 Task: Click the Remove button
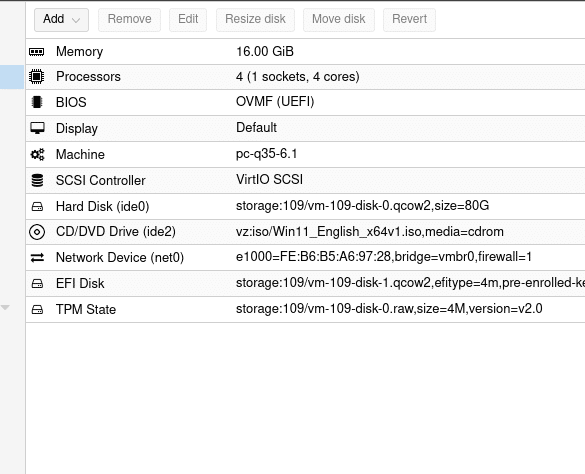129,19
